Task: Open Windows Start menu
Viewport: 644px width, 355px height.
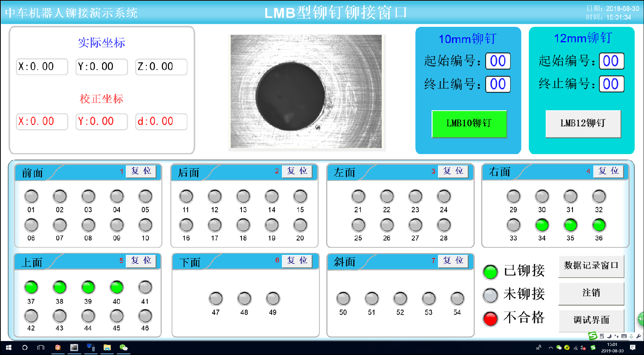Action: [x=8, y=347]
